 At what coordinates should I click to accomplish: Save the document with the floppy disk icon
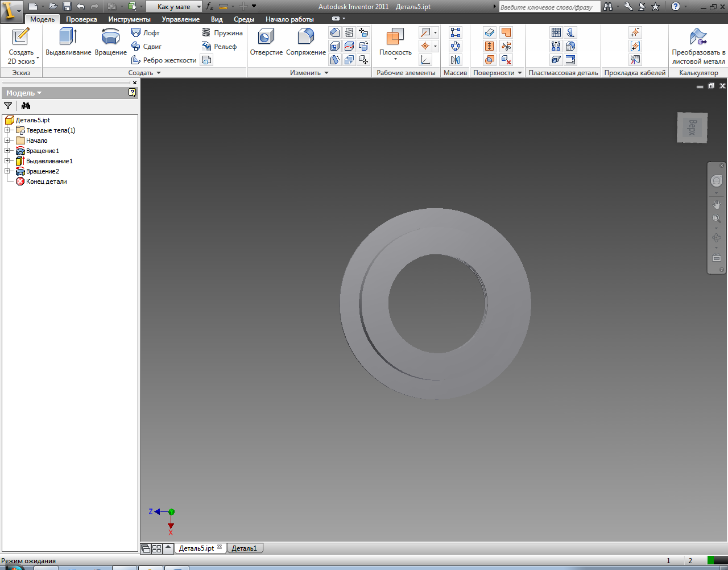tap(67, 6)
